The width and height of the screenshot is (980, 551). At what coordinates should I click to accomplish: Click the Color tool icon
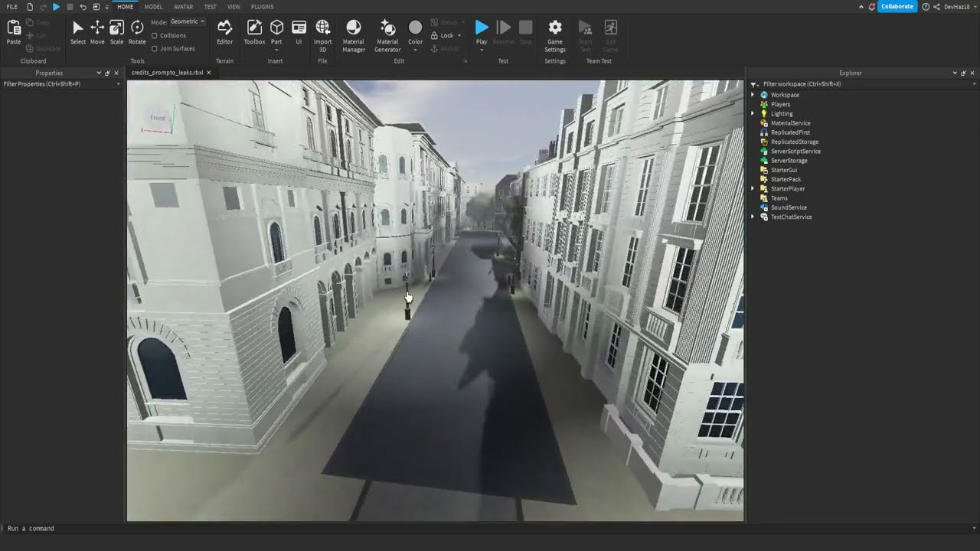click(415, 28)
